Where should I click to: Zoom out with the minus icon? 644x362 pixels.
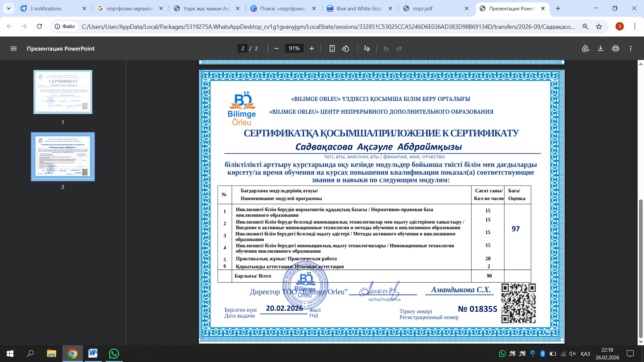[x=276, y=49]
